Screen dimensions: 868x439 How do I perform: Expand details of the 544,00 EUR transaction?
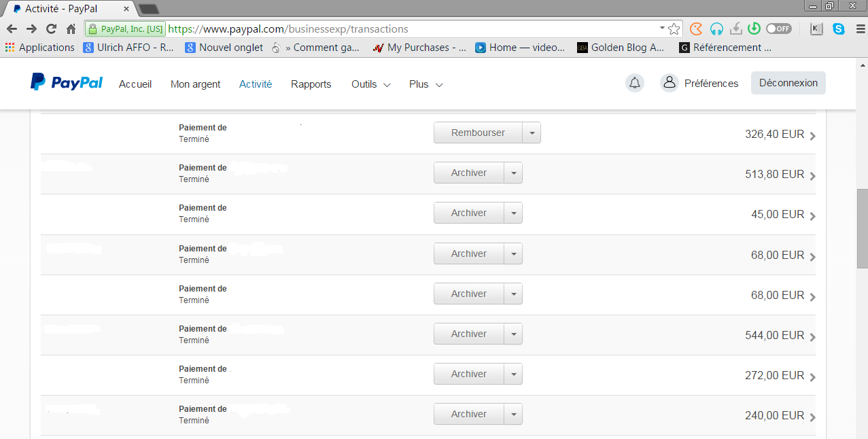pos(813,336)
